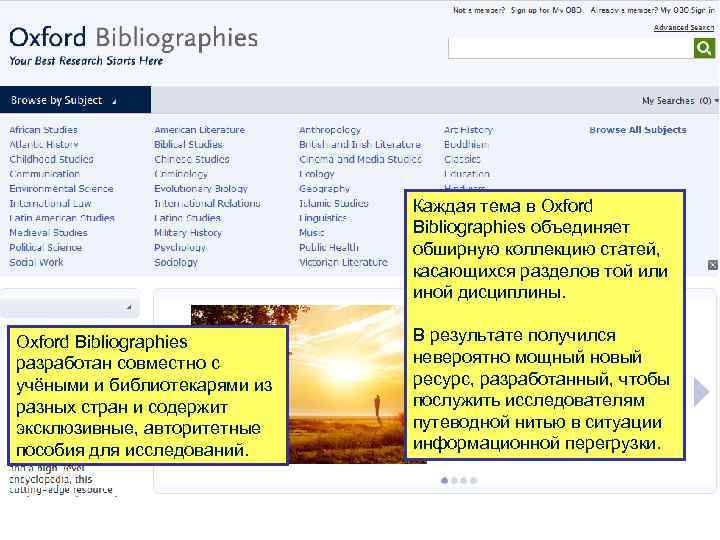Open British and Irish Literature subject

pos(360,145)
